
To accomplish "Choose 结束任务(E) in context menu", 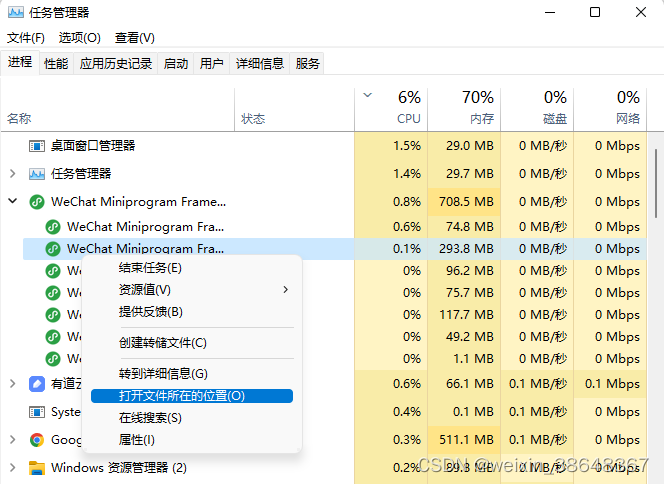I will [x=192, y=268].
